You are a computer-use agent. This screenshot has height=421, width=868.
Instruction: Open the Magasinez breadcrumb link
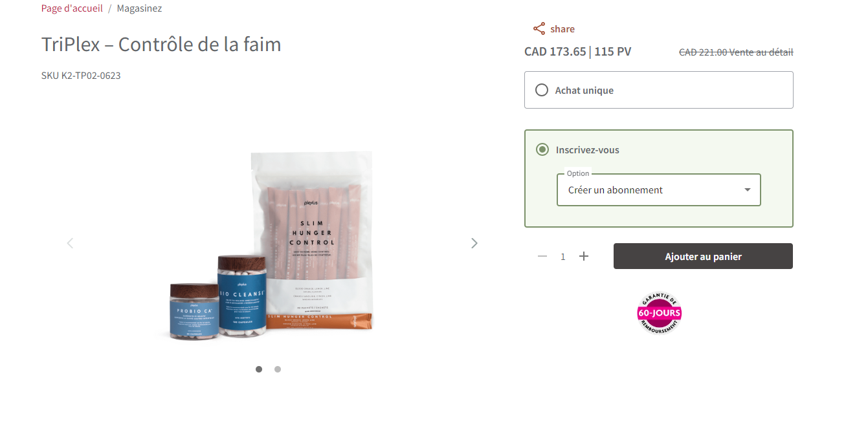tap(139, 8)
